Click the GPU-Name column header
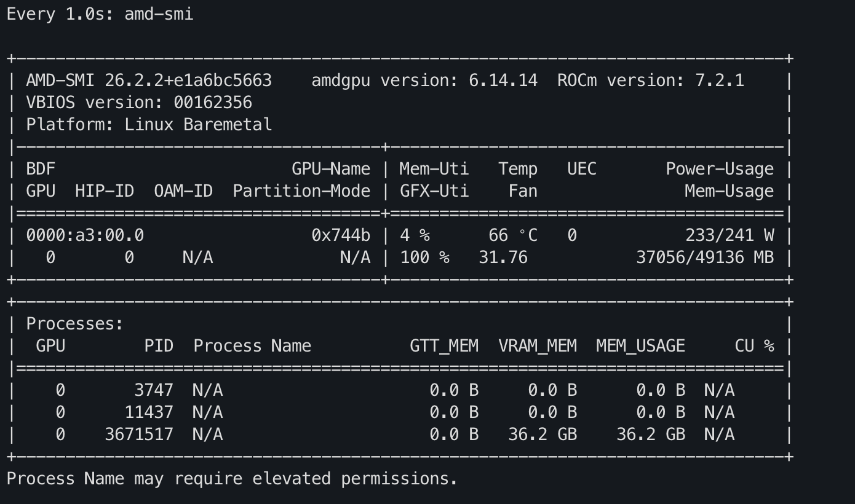Screen dimensions: 855x504 tap(331, 169)
